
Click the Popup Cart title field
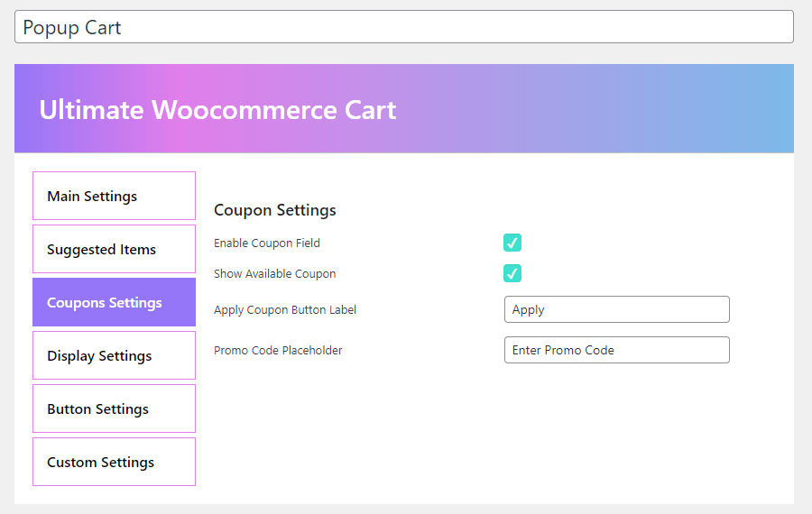[404, 27]
